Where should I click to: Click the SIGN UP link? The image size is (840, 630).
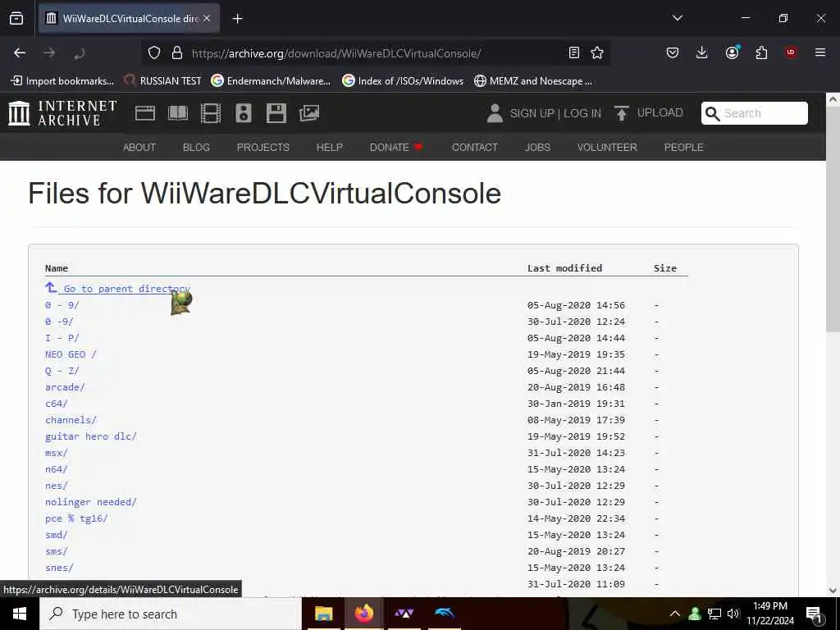click(x=532, y=113)
